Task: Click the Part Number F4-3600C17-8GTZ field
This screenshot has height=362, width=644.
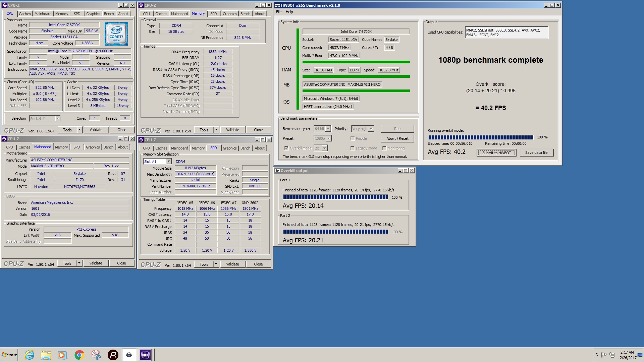Action: pos(195,186)
